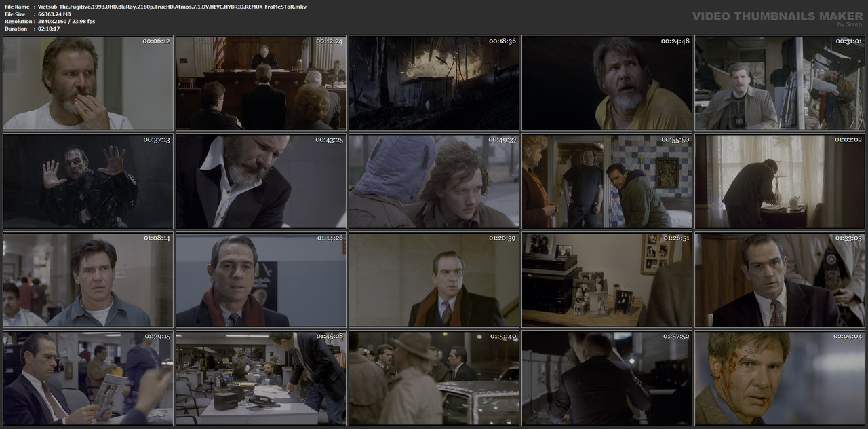
Task: Open the thumbnail timestamped 00:31:01
Action: (780, 83)
